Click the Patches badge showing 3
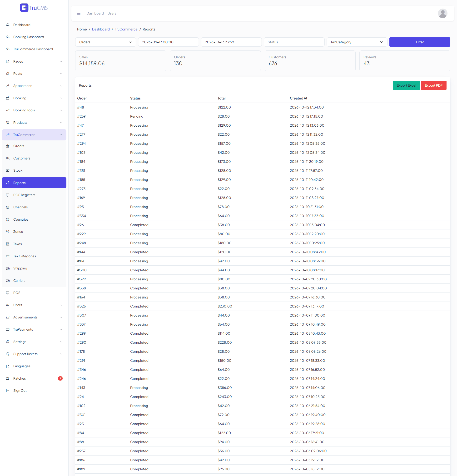The width and height of the screenshot is (457, 476). [60, 378]
